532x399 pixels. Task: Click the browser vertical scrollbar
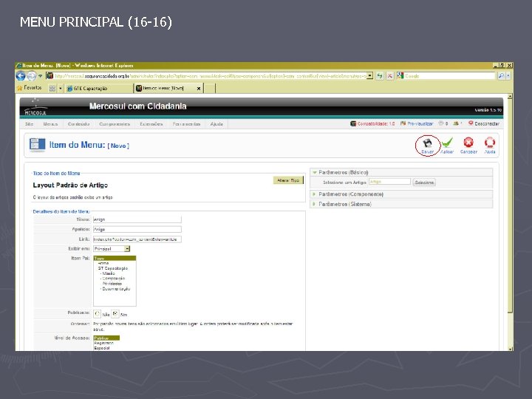tap(510, 205)
